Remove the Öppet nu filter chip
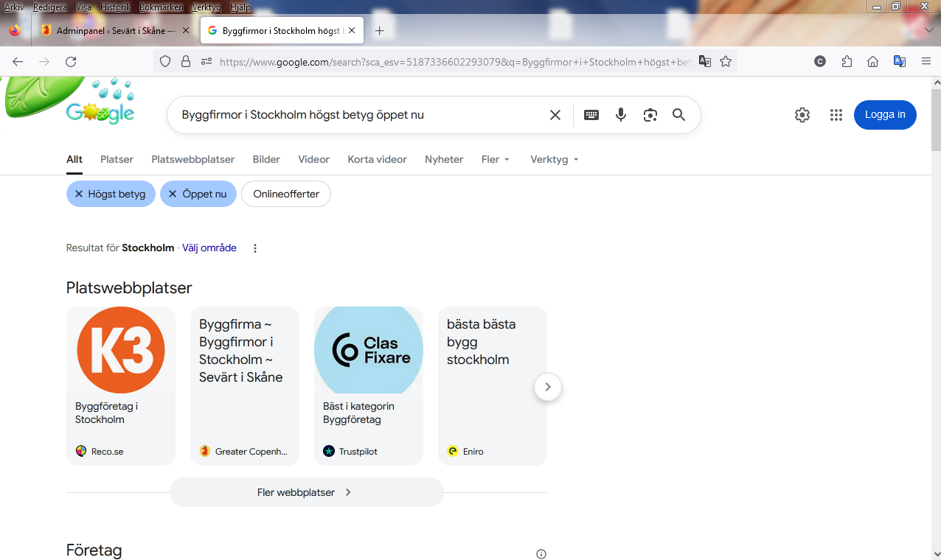 [x=198, y=194]
